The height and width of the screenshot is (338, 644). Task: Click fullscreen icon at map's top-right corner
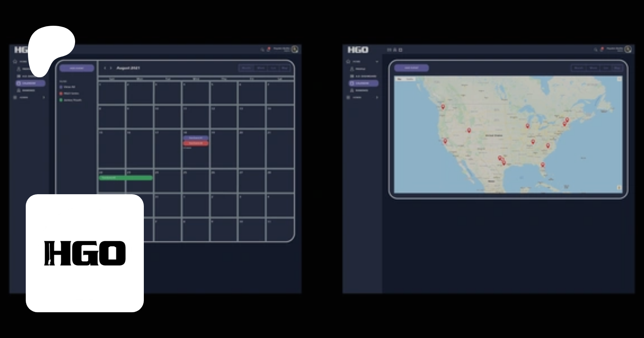(619, 79)
